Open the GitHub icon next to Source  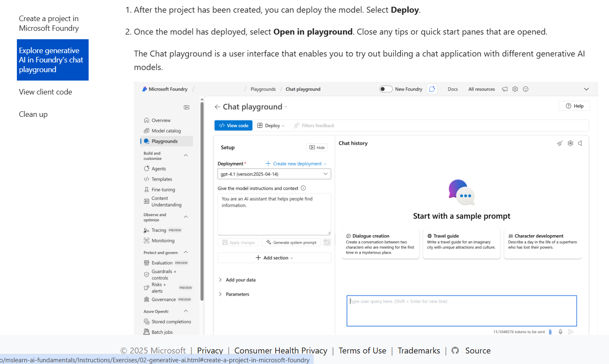click(x=455, y=351)
